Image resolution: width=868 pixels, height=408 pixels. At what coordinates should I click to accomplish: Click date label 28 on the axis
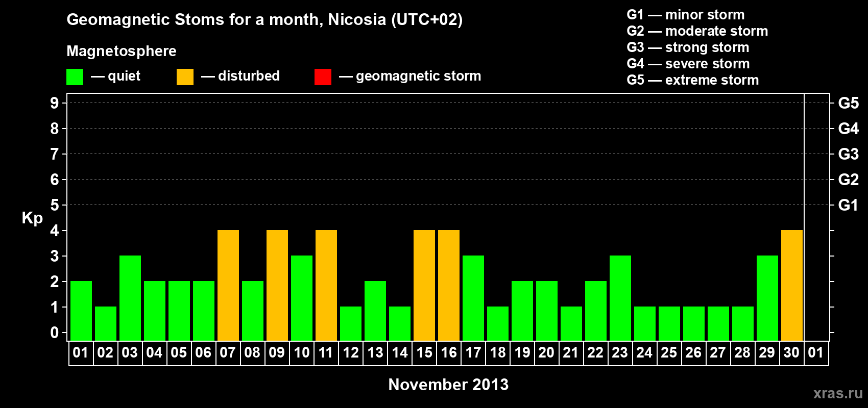click(742, 353)
